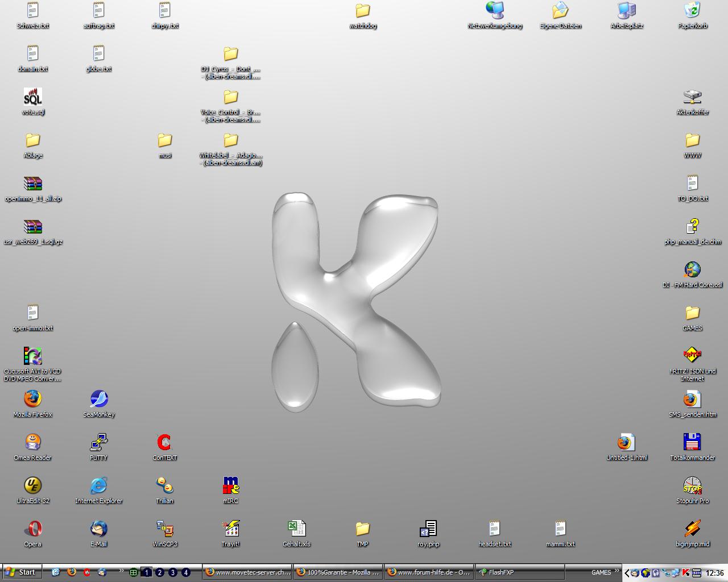The height and width of the screenshot is (582, 728).
Task: Select the WinSCP3 desktop icon
Action: 164,529
